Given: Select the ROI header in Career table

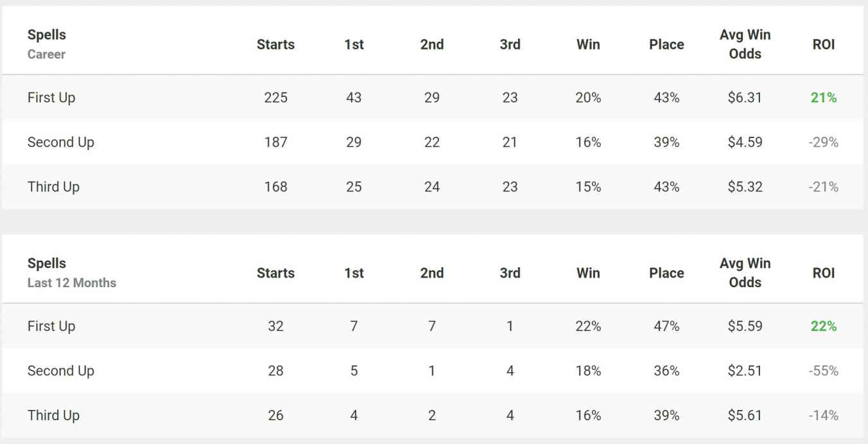Looking at the screenshot, I should pyautogui.click(x=824, y=44).
